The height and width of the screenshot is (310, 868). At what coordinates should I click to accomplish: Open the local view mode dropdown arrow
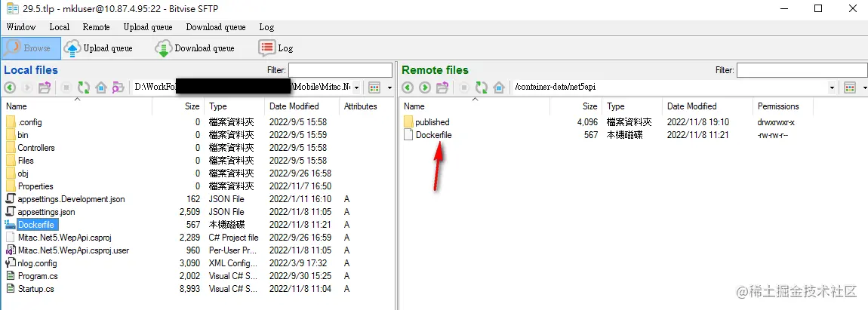[389, 87]
